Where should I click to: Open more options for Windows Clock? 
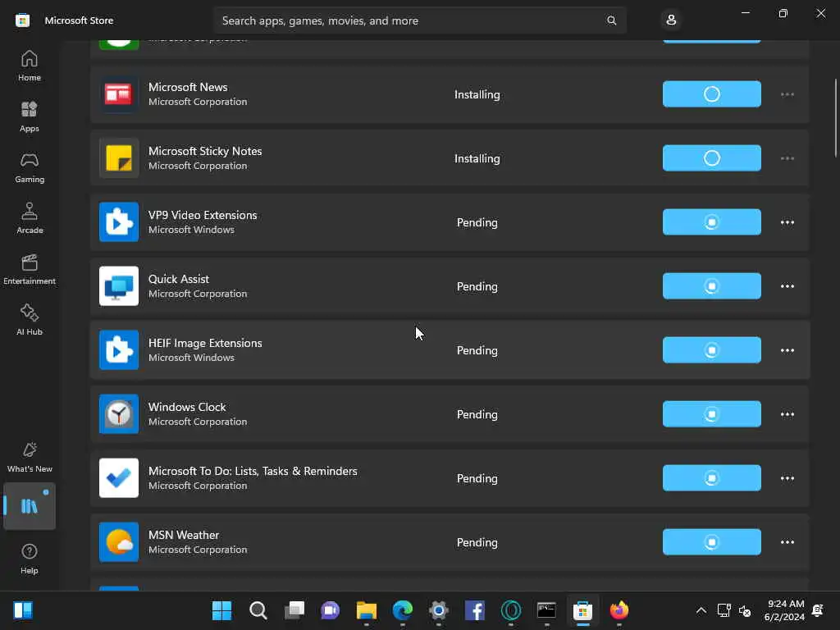coord(787,414)
